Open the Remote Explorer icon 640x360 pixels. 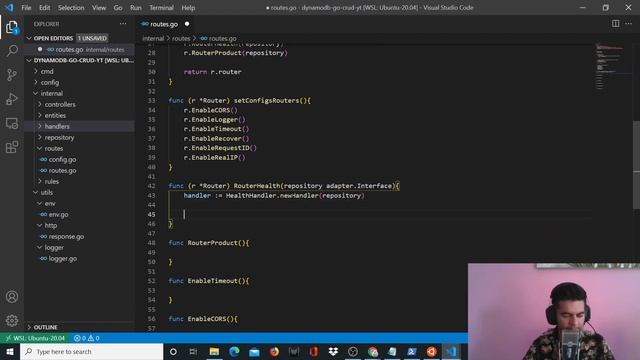pos(12,123)
